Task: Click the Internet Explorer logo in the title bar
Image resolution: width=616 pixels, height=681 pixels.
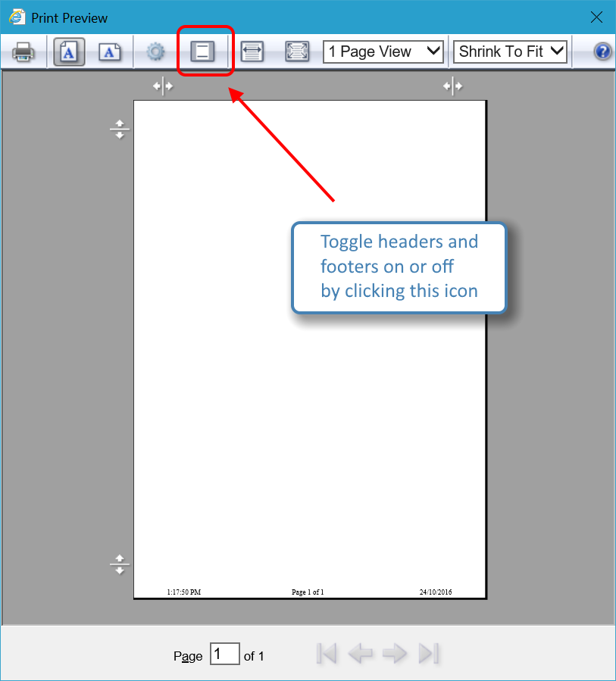Action: pos(16,16)
